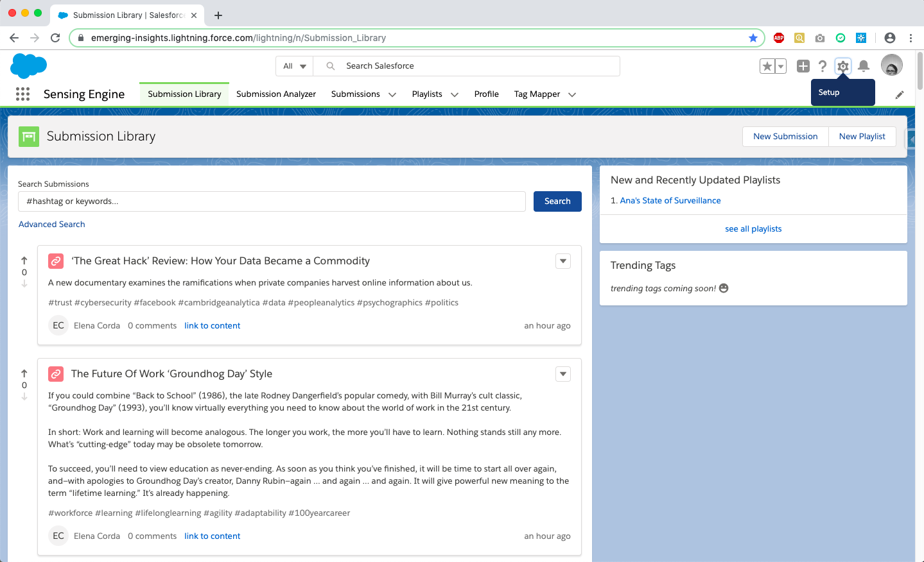
Task: Click the Favorites star icon in Salesforce header
Action: (767, 66)
